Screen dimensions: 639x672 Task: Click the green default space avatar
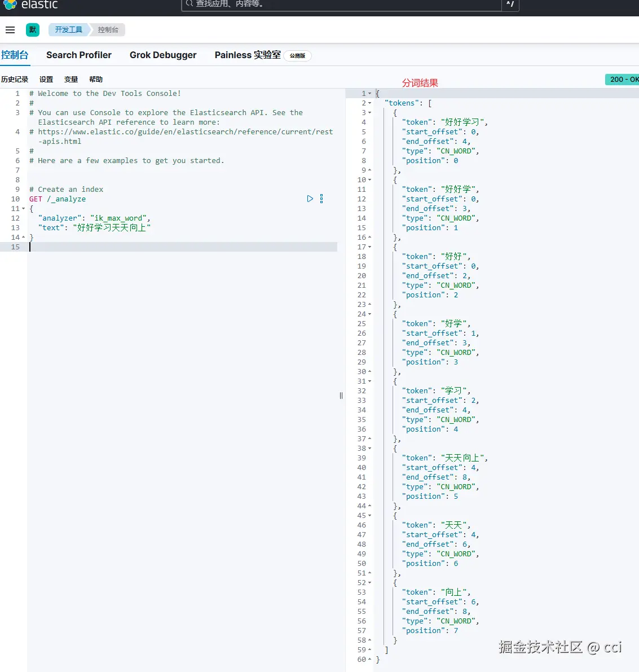(33, 29)
